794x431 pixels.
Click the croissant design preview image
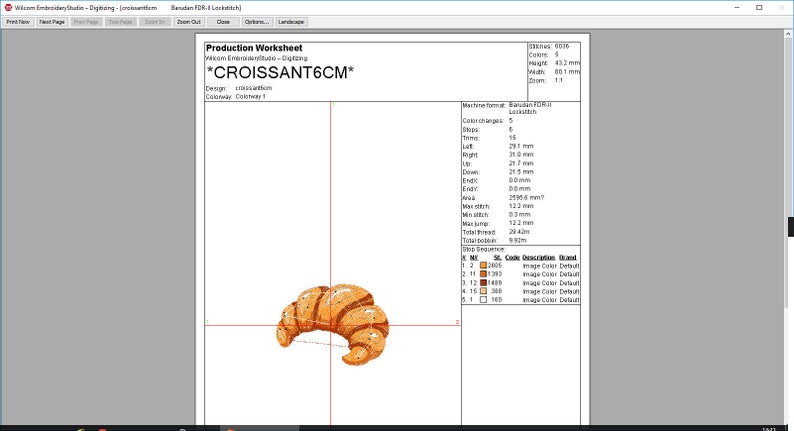[333, 325]
